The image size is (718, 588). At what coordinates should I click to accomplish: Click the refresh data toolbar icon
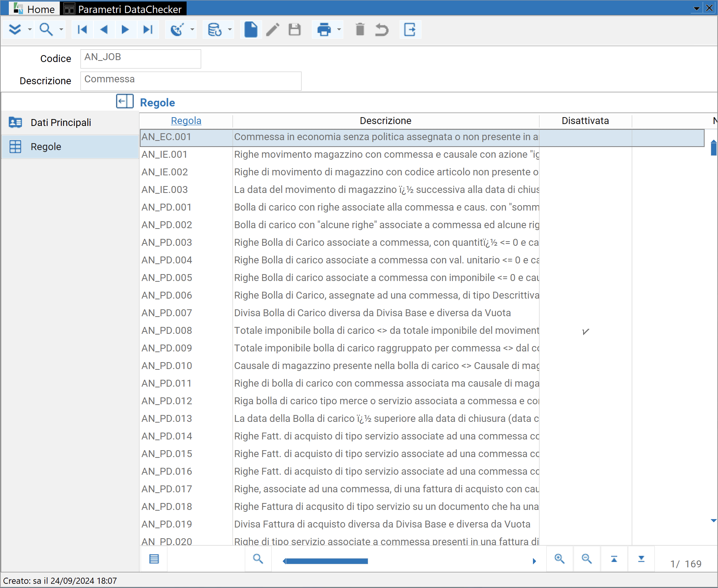177,29
